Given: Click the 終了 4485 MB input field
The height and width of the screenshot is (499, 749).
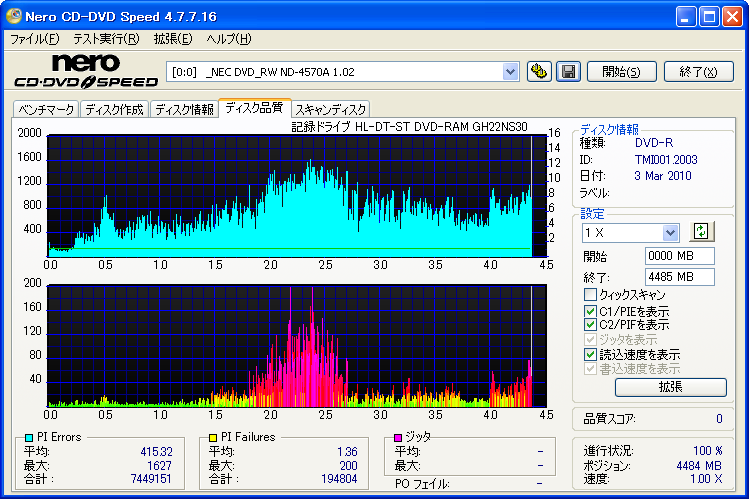Looking at the screenshot, I should click(679, 277).
